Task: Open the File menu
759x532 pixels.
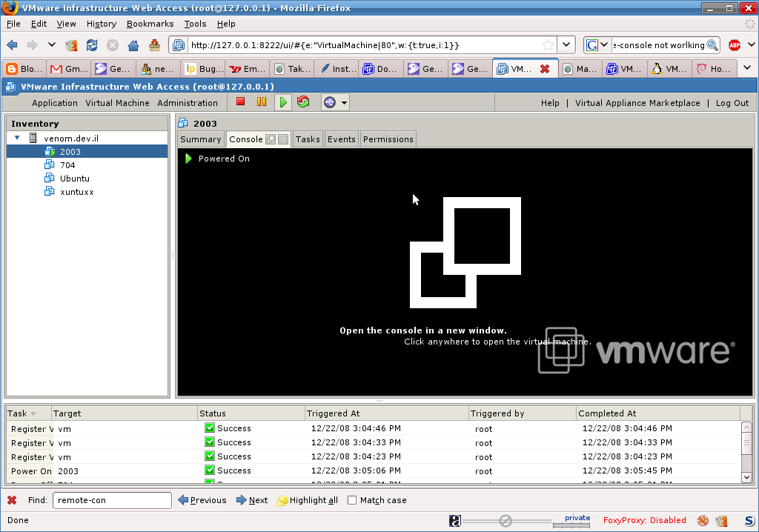Action: 13,24
